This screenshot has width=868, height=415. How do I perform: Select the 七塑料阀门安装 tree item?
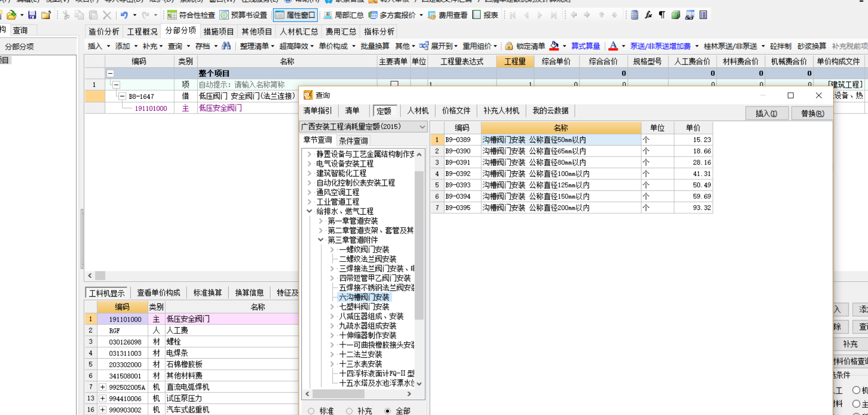click(x=364, y=307)
